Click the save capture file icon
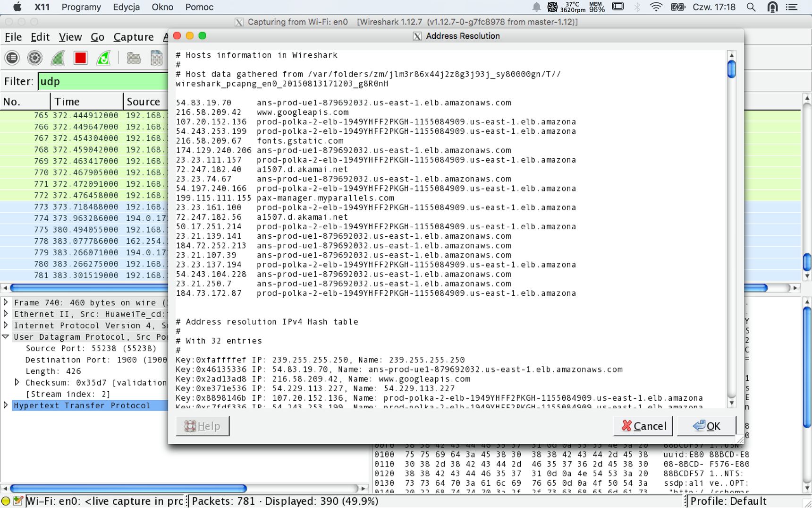812x508 pixels. (156, 58)
